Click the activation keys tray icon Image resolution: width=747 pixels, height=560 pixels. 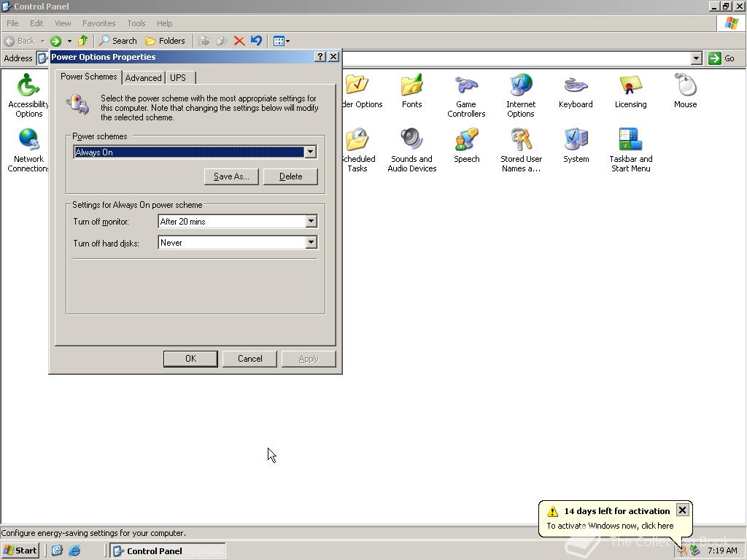(x=683, y=551)
